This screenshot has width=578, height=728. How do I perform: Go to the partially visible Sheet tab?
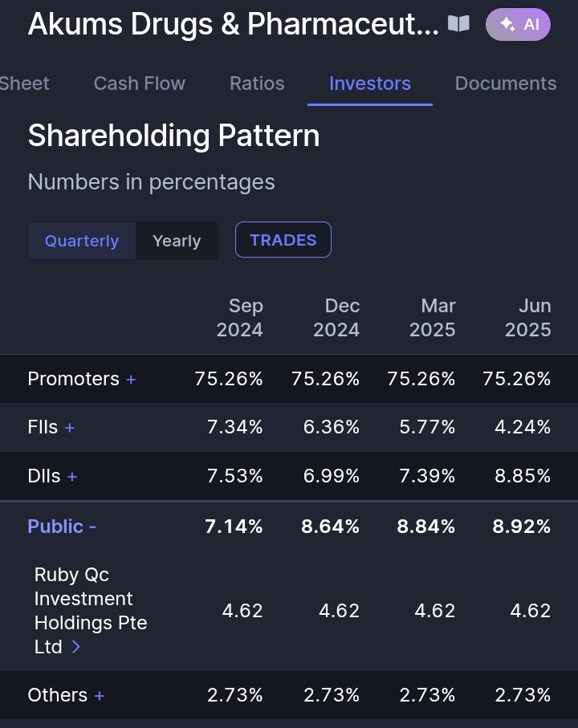24,83
